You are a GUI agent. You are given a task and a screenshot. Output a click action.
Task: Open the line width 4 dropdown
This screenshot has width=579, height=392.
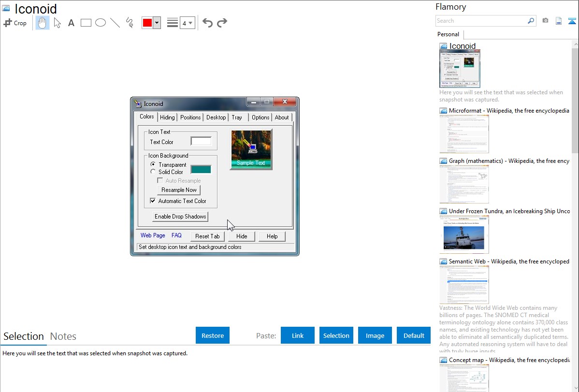pyautogui.click(x=188, y=23)
